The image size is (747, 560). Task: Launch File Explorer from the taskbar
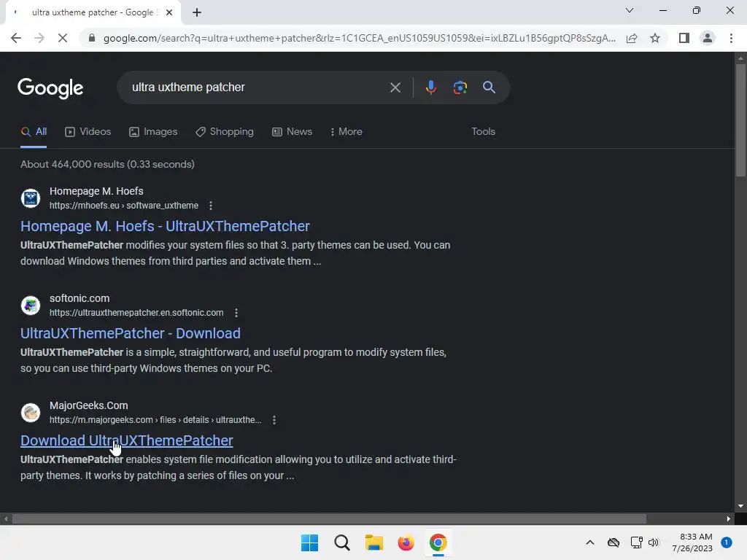[x=374, y=542]
